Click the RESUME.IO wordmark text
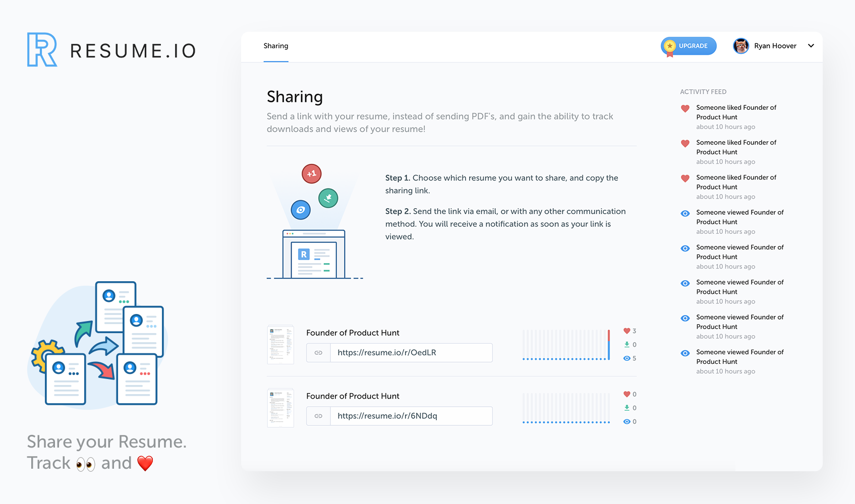Screen dimensions: 855x504 click(133, 51)
